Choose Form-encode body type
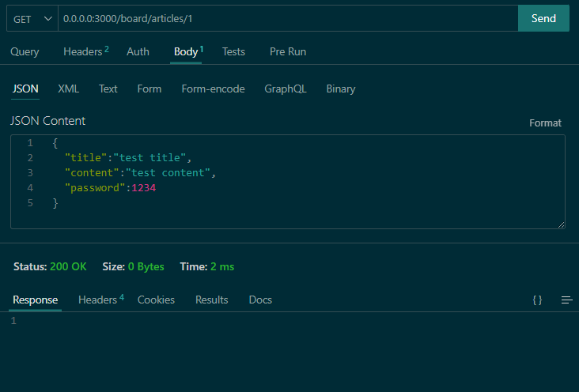This screenshot has width=579, height=392. click(x=213, y=89)
